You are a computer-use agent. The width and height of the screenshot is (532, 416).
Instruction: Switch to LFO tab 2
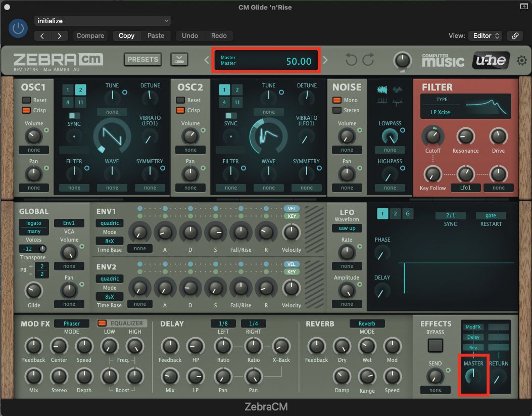point(395,213)
